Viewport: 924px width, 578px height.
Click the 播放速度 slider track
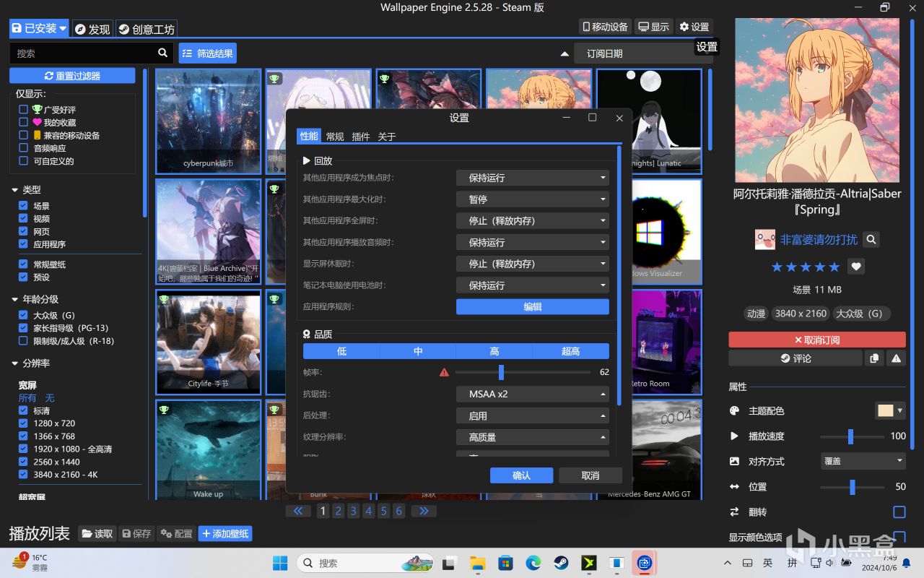point(853,436)
